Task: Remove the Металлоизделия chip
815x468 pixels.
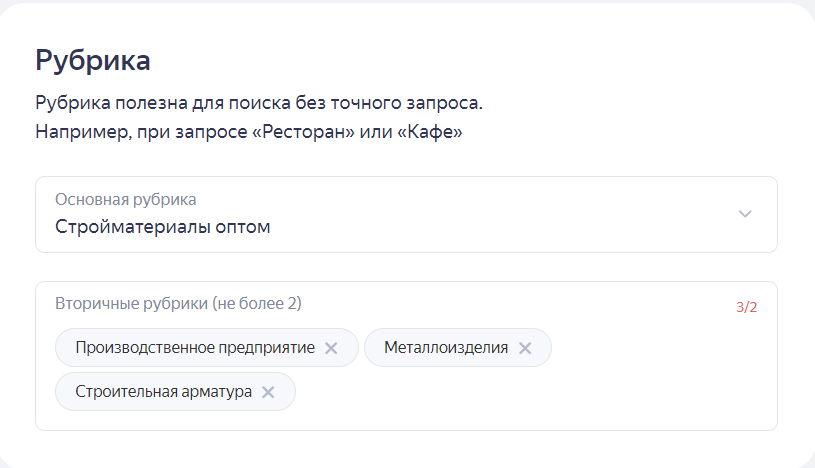Action: click(x=525, y=348)
